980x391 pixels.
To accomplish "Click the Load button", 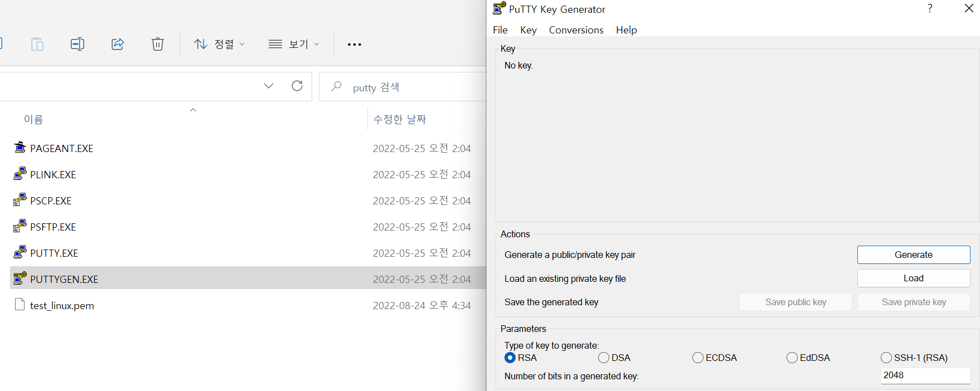I will pos(914,278).
